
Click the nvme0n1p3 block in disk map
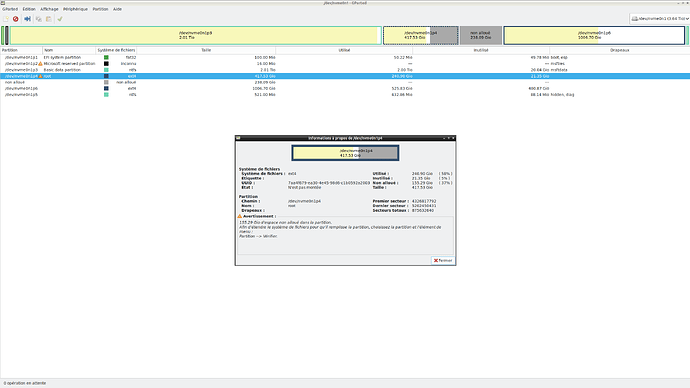(195, 35)
